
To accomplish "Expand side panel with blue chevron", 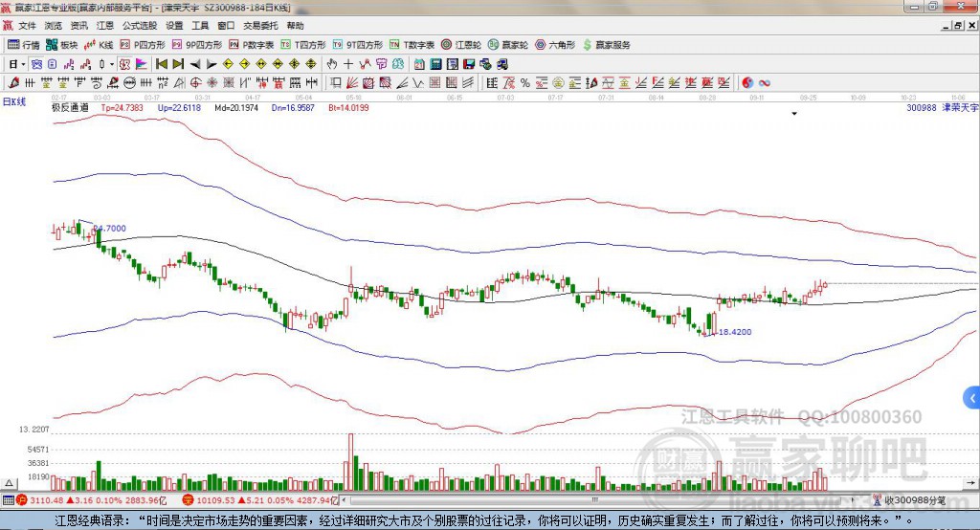I will click(972, 398).
